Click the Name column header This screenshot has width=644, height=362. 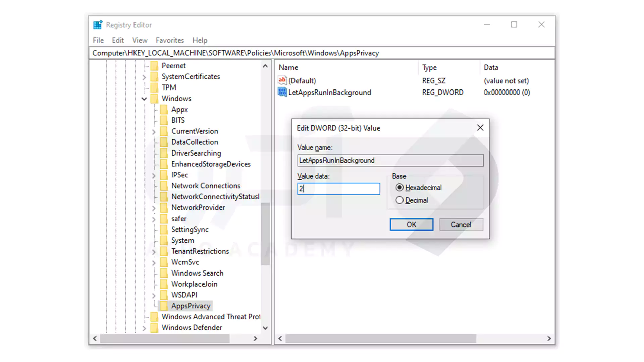pos(347,67)
